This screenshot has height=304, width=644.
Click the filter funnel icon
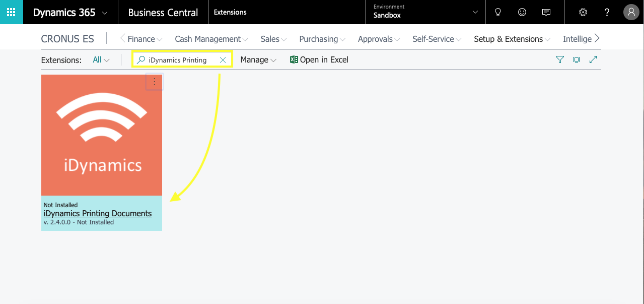point(559,59)
